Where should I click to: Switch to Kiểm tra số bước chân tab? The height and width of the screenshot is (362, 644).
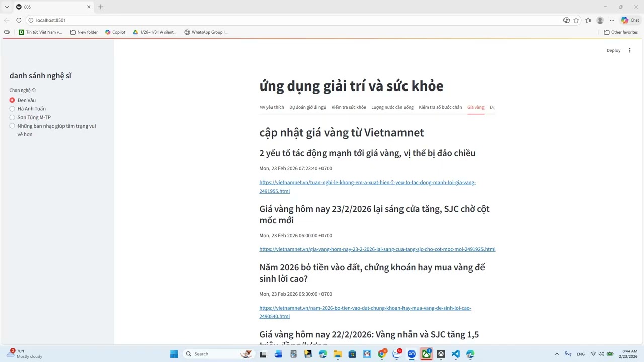point(440,107)
